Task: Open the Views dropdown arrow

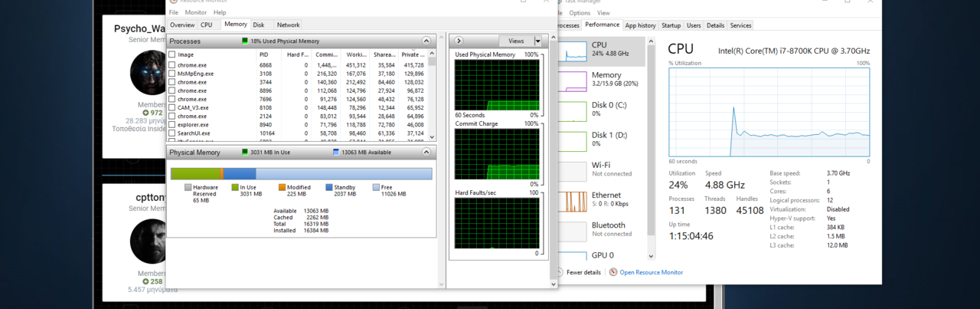Action: 537,41
